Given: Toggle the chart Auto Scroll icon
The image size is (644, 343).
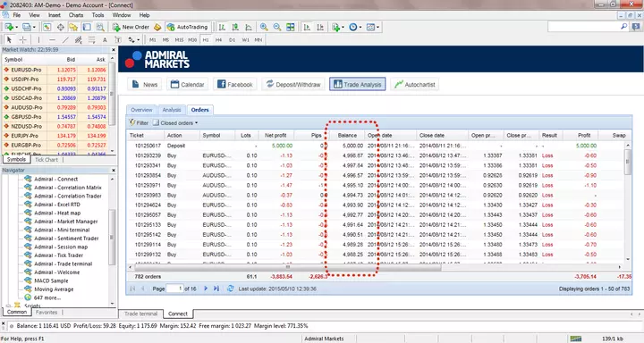Looking at the screenshot, I should coord(307,27).
